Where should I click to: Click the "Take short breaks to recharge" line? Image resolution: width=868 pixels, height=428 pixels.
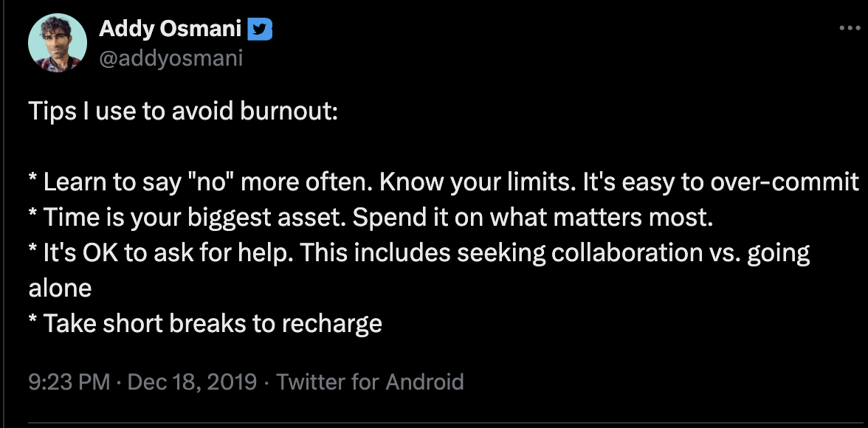pyautogui.click(x=213, y=323)
